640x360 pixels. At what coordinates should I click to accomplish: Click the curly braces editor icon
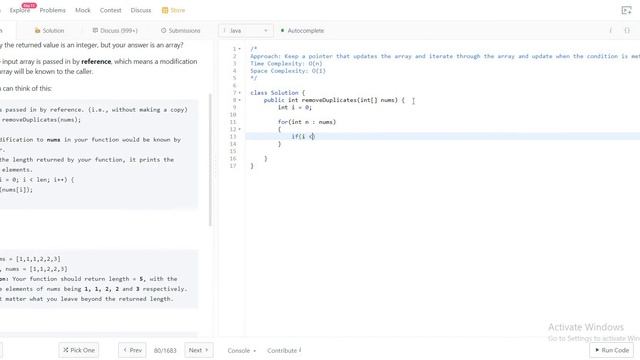click(x=627, y=31)
